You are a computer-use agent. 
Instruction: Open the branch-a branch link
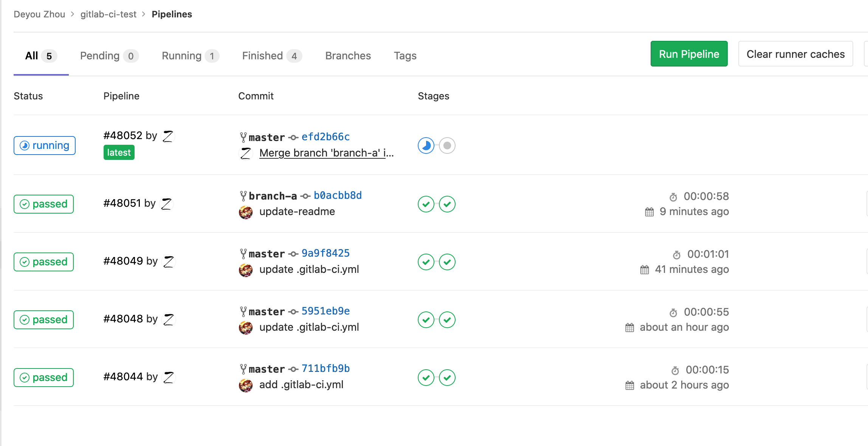pyautogui.click(x=273, y=196)
